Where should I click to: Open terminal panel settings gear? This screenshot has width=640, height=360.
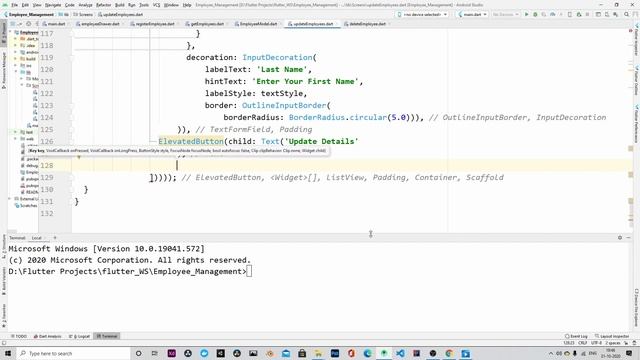pyautogui.click(x=620, y=238)
